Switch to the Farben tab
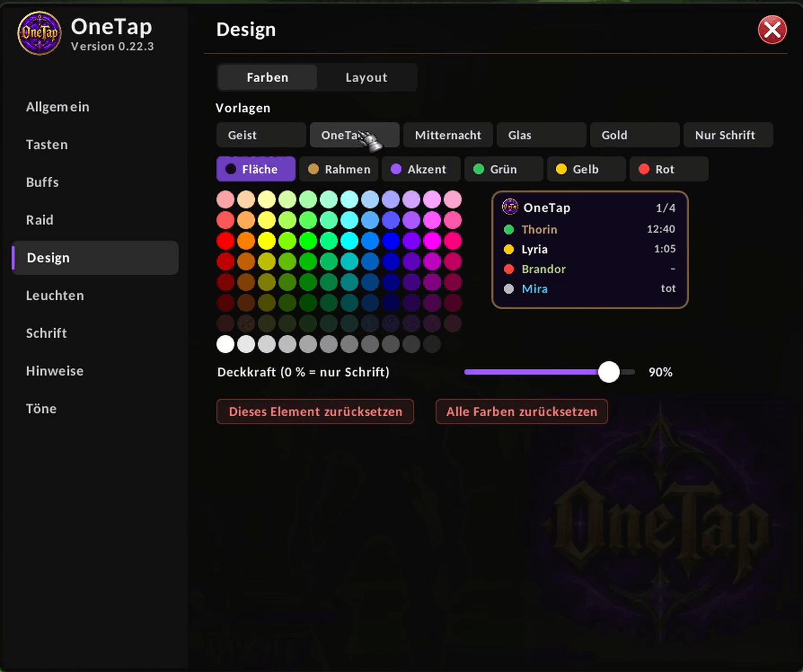This screenshot has width=803, height=672. coord(267,77)
